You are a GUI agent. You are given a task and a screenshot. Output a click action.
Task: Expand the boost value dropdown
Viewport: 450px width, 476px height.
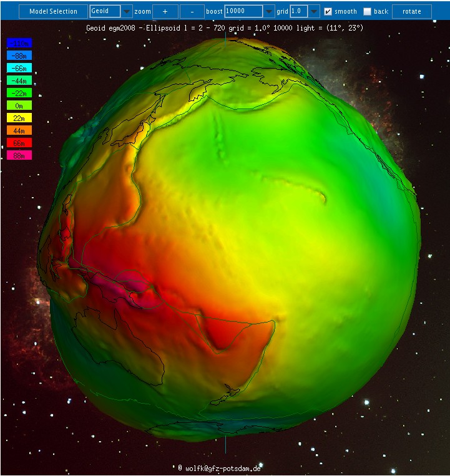pyautogui.click(x=268, y=11)
